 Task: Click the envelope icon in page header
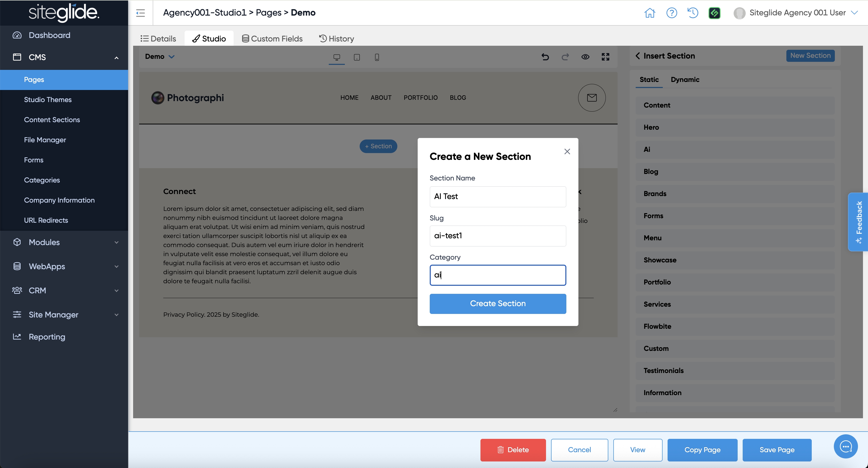[592, 98]
